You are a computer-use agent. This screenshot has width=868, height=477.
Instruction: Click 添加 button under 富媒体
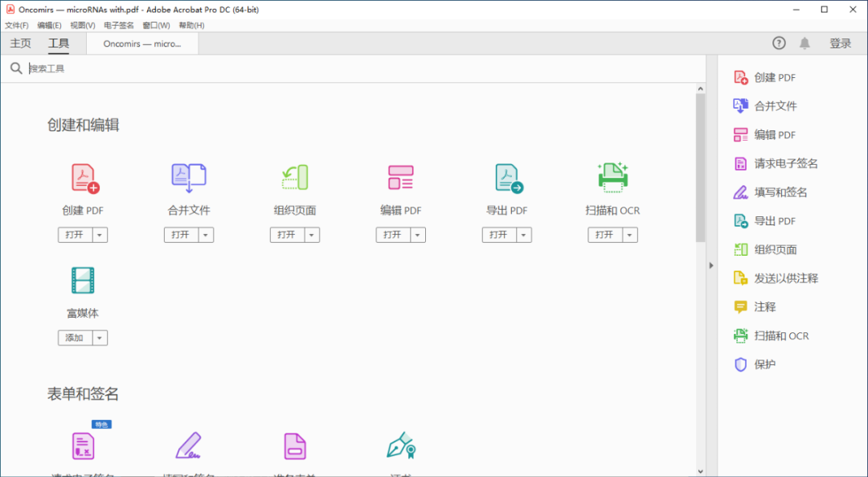pos(76,338)
